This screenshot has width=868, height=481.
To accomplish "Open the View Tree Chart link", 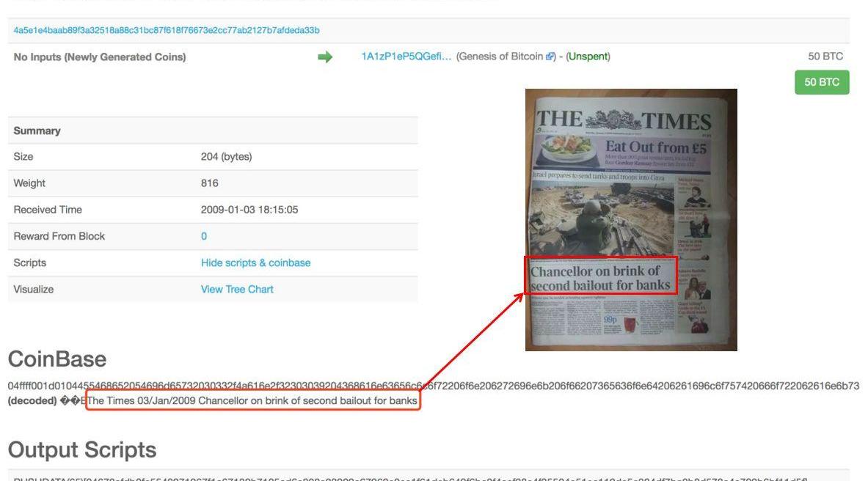I will 237,289.
